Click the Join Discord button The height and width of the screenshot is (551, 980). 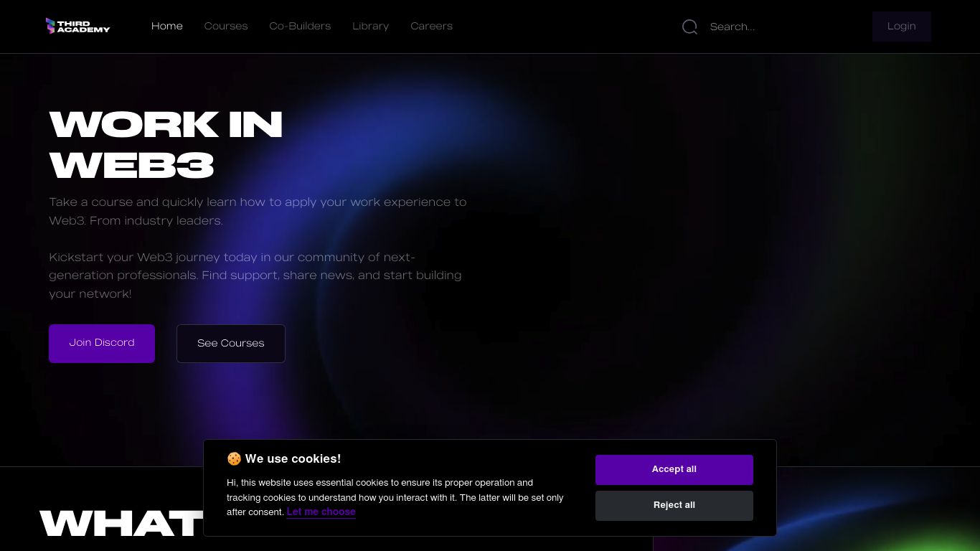[102, 343]
